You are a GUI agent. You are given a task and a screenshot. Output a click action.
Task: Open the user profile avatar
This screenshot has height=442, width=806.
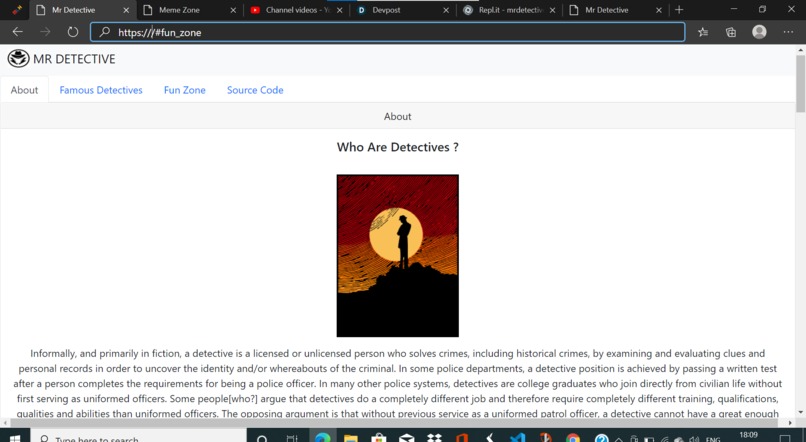click(x=759, y=32)
